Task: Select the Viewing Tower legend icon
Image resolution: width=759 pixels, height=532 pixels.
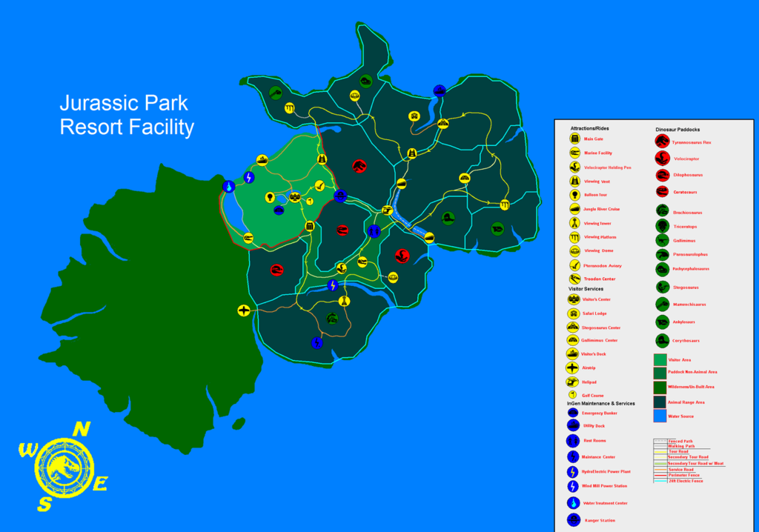Action: [574, 223]
